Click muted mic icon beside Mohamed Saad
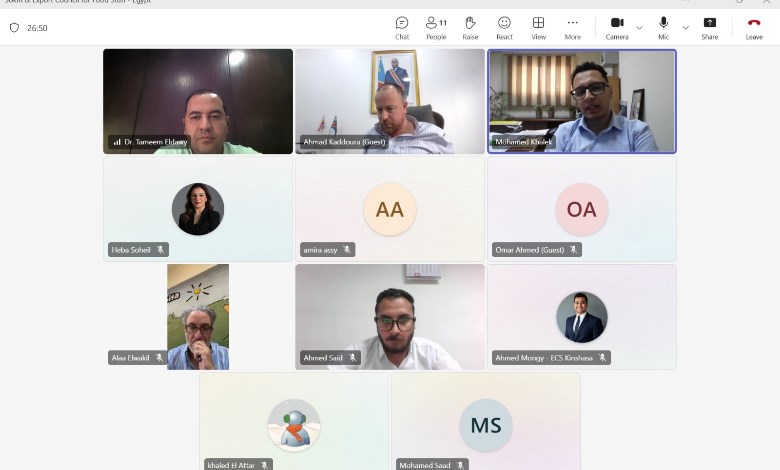This screenshot has width=780, height=470. click(460, 466)
